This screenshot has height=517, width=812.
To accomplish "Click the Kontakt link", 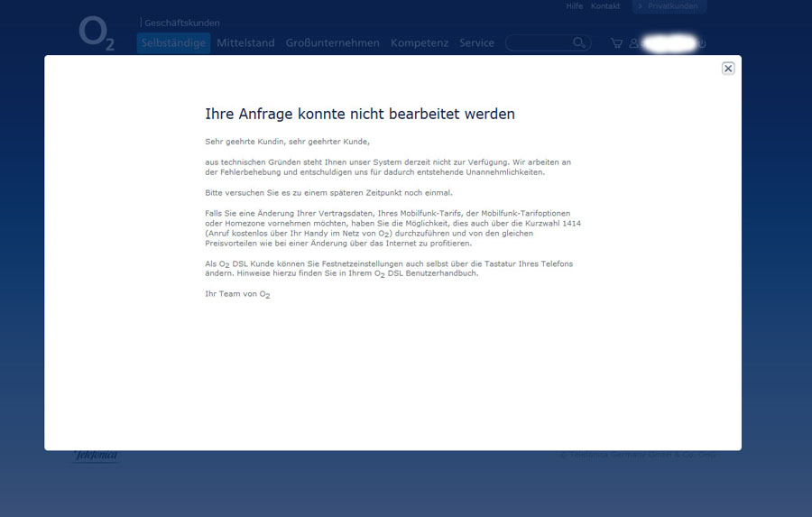I will point(605,6).
